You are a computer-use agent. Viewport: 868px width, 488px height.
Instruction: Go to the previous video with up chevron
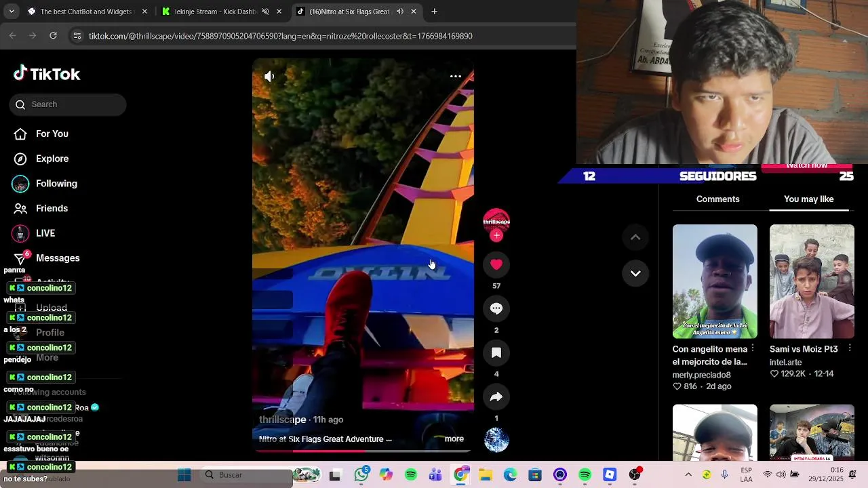point(635,237)
